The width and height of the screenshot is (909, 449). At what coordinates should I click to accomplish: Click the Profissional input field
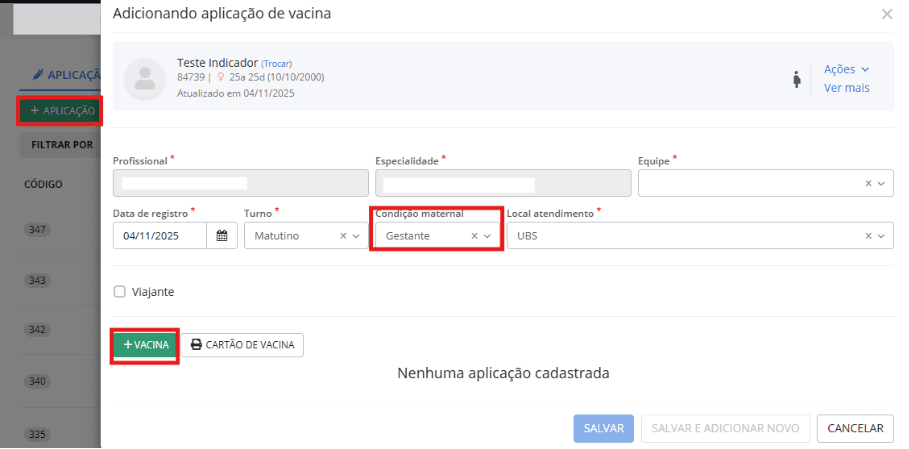click(x=241, y=184)
